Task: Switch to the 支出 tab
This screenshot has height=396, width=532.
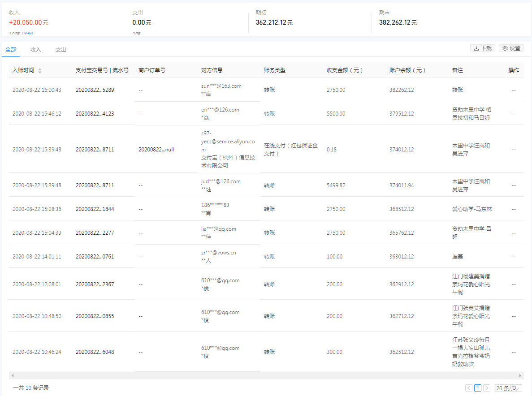Action: coord(61,50)
